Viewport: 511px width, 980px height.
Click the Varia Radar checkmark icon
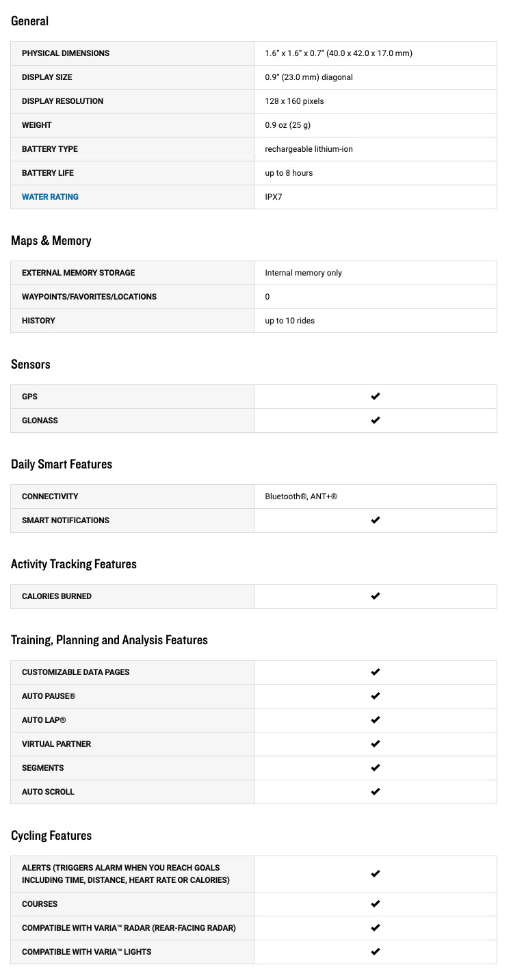pos(375,928)
